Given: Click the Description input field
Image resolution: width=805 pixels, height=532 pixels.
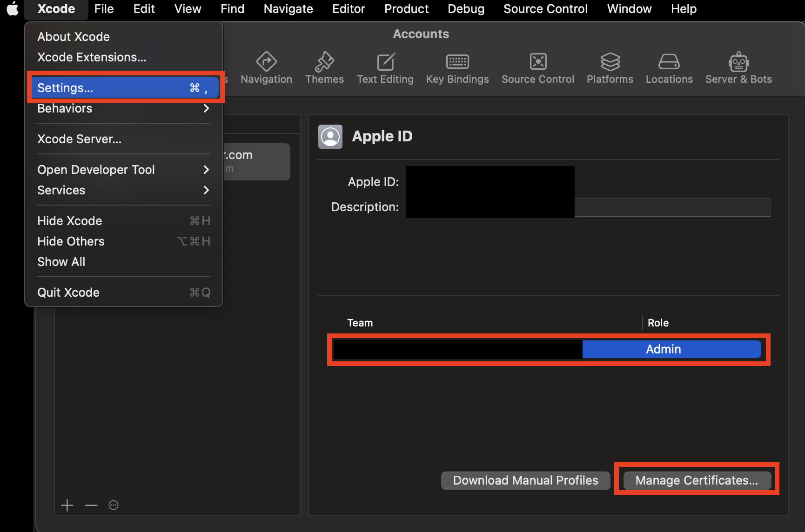Looking at the screenshot, I should (588, 207).
